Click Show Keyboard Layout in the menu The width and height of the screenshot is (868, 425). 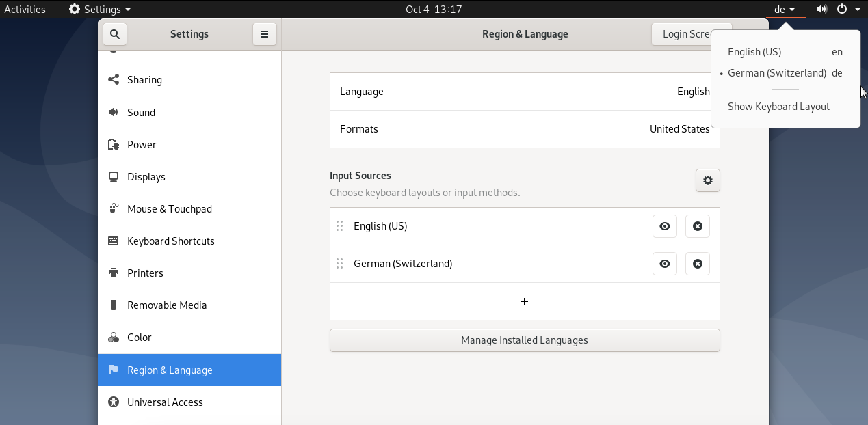pyautogui.click(x=778, y=106)
